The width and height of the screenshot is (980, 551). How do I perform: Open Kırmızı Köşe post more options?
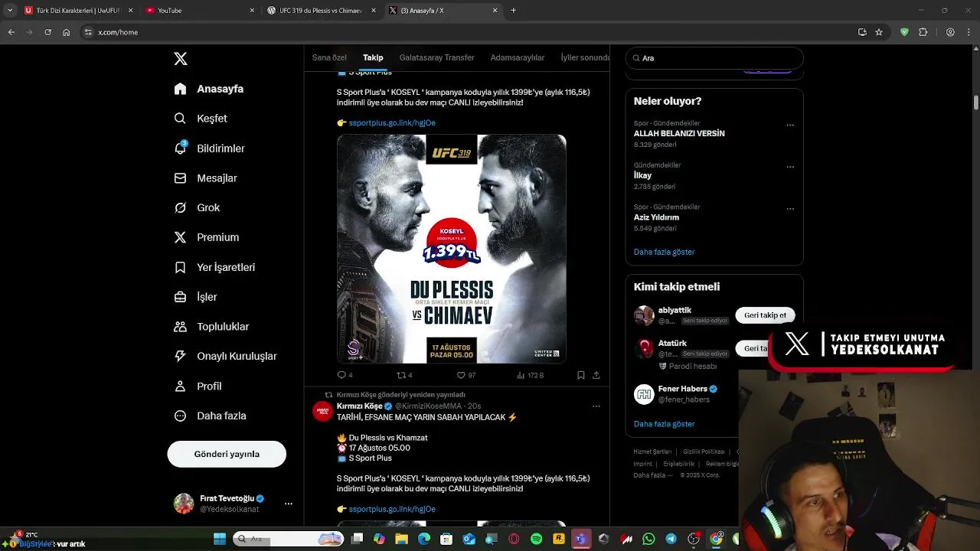(x=596, y=406)
